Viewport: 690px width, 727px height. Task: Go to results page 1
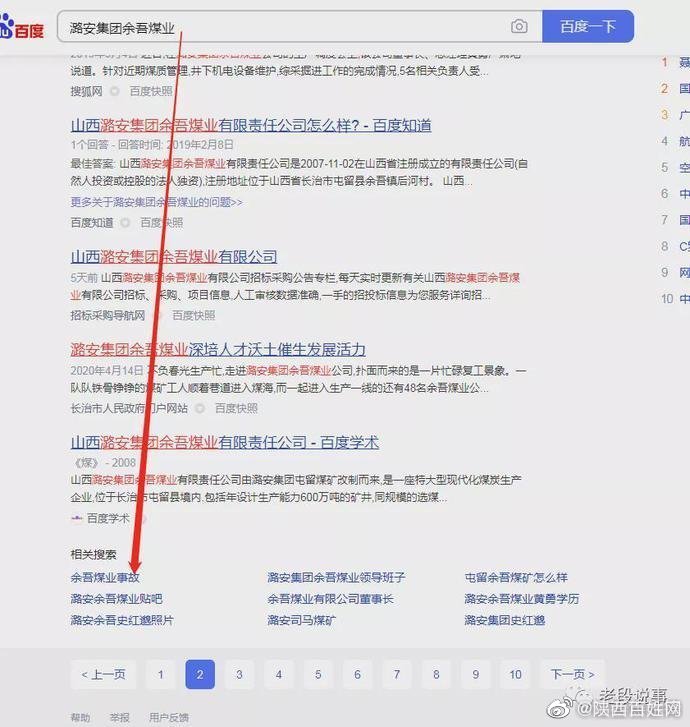[x=160, y=674]
